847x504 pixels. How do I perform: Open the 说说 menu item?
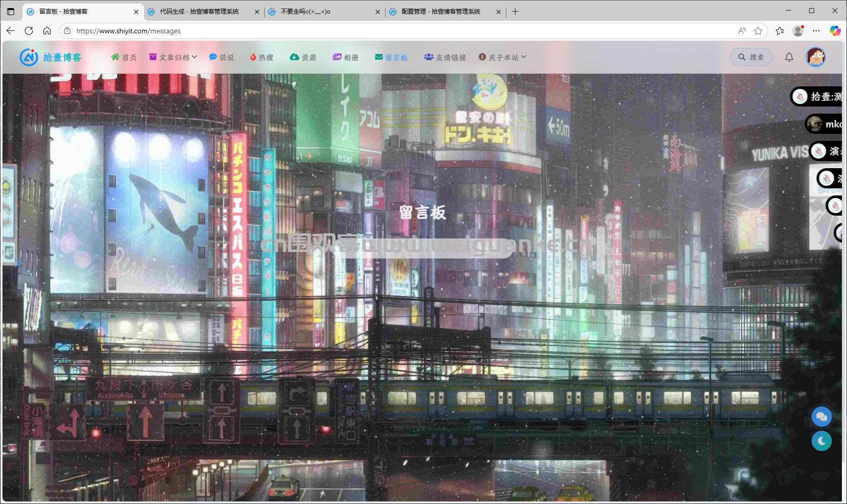click(221, 57)
